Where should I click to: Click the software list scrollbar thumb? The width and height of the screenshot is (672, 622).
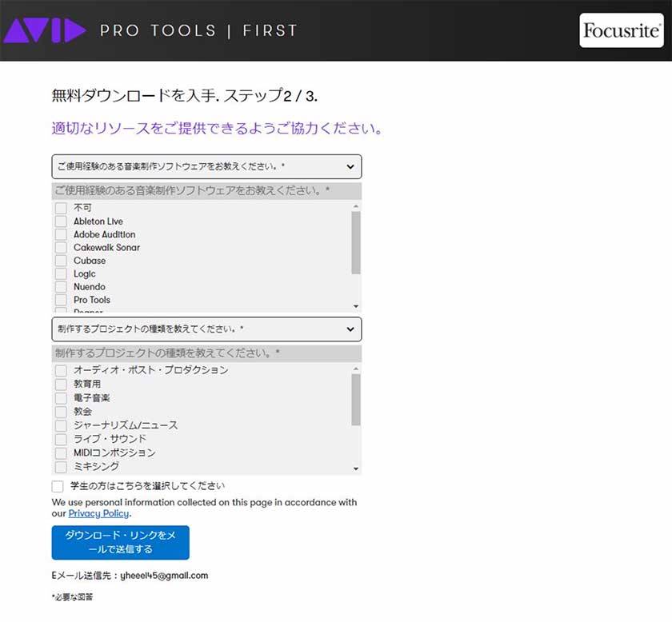[x=356, y=242]
